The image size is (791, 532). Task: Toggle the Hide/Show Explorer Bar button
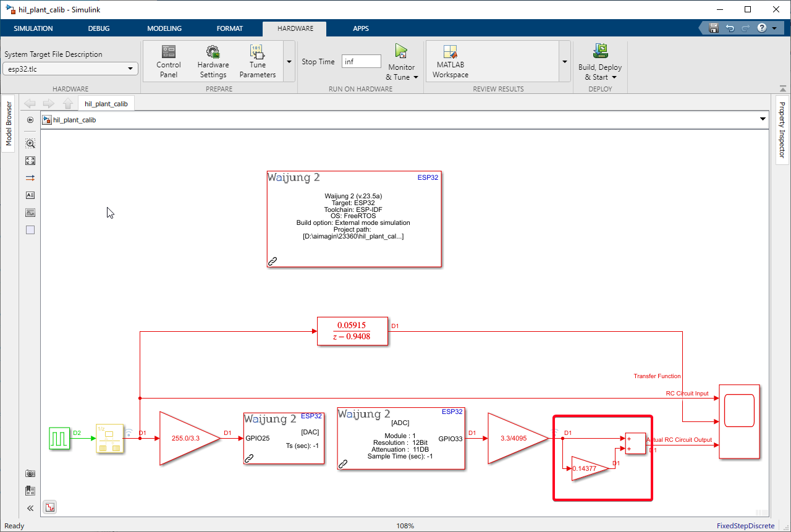30,120
